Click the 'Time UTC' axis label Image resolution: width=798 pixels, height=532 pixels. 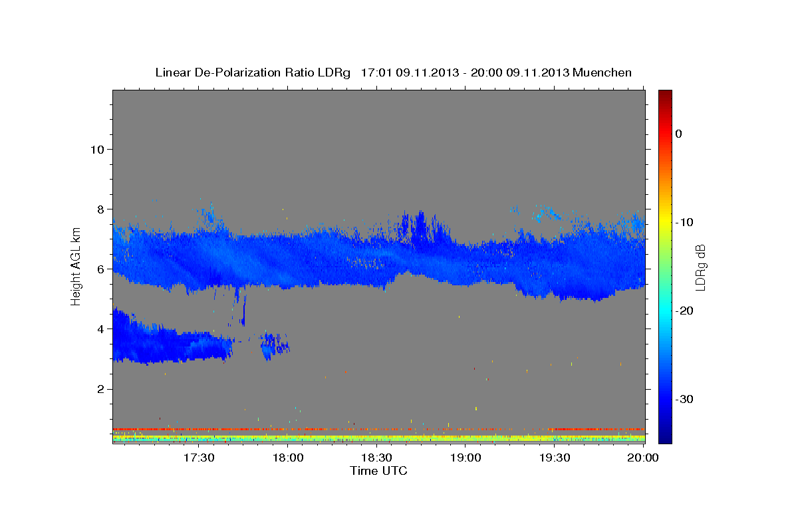tap(378, 471)
